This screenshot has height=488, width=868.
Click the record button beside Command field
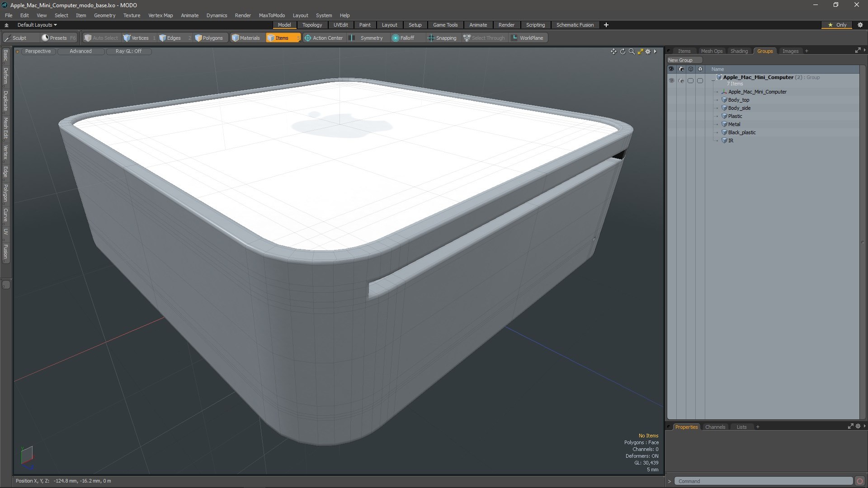pyautogui.click(x=860, y=481)
